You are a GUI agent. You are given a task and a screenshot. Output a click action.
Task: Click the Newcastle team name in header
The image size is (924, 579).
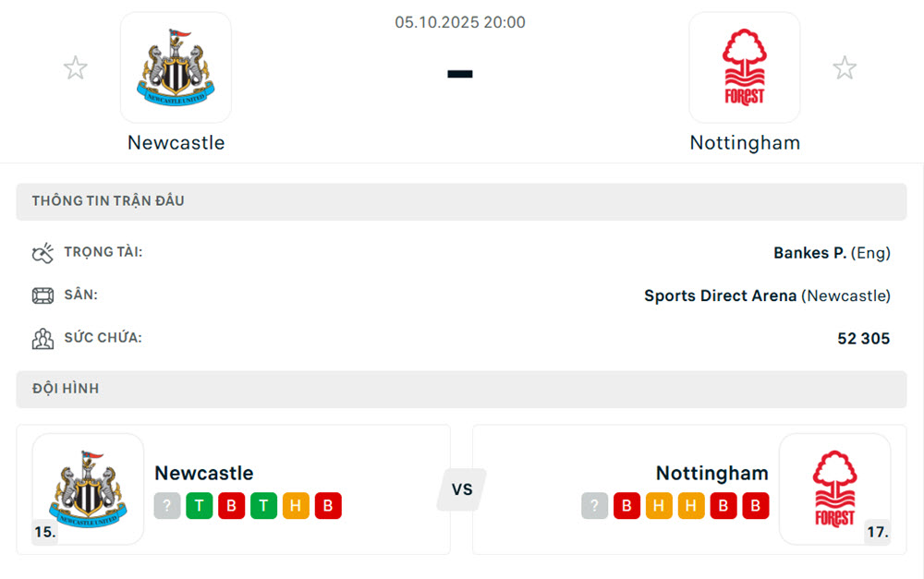click(x=176, y=143)
